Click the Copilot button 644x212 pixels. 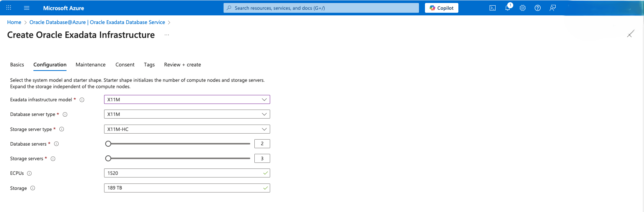[441, 8]
